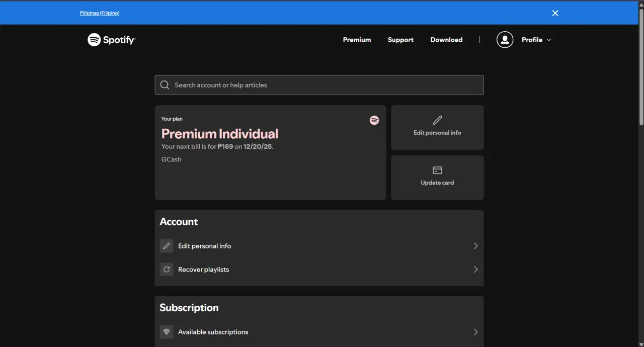Expand the Profile dropdown arrow
This screenshot has height=347, width=644.
pyautogui.click(x=549, y=40)
